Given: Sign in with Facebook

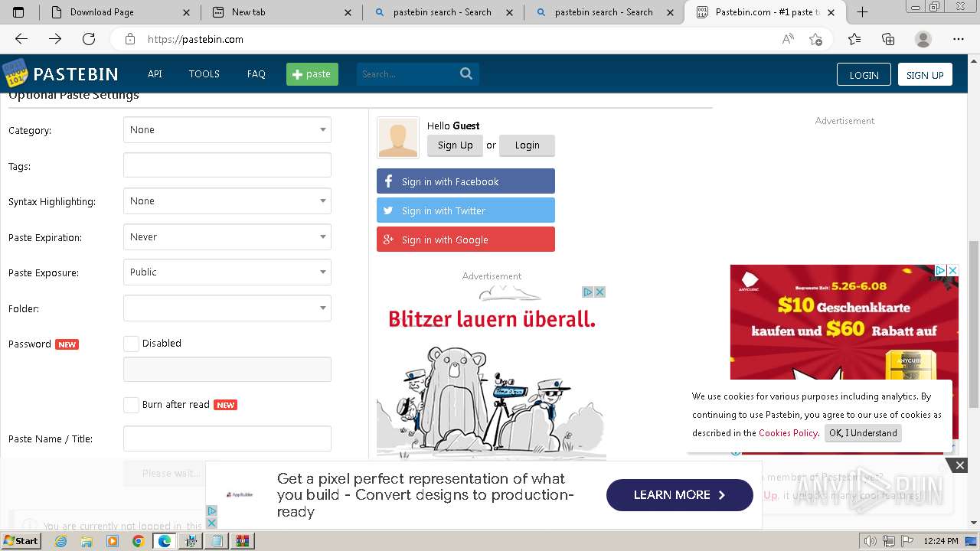Looking at the screenshot, I should click(x=465, y=181).
